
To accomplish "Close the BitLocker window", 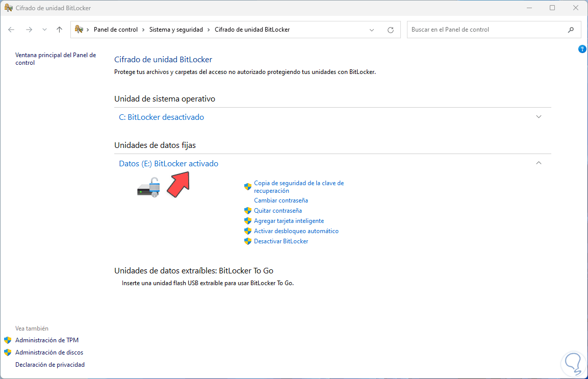I will (x=576, y=8).
